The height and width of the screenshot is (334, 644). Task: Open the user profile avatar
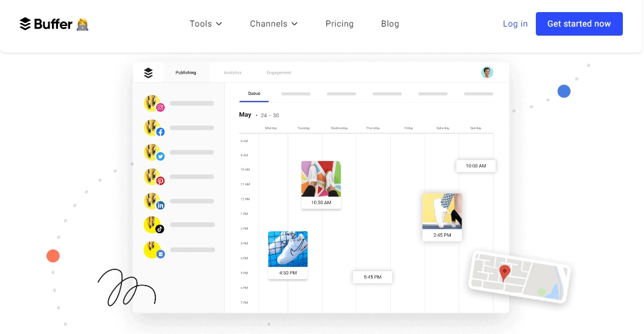coord(487,72)
